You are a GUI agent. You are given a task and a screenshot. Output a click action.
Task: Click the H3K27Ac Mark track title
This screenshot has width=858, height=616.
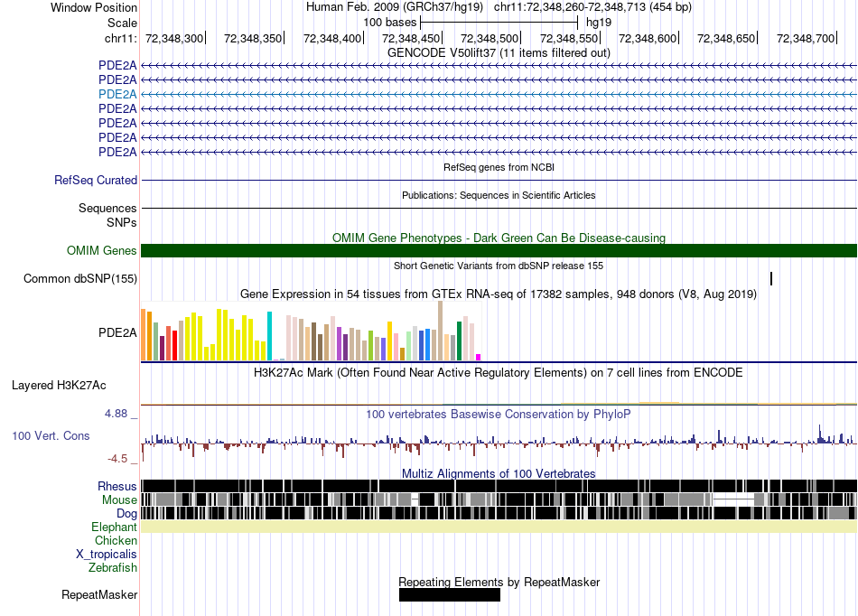pos(498,372)
